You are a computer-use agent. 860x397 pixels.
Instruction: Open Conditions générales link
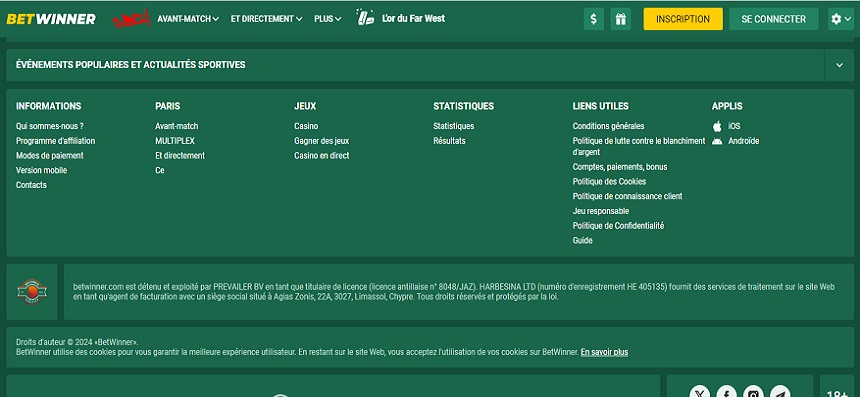coord(608,126)
